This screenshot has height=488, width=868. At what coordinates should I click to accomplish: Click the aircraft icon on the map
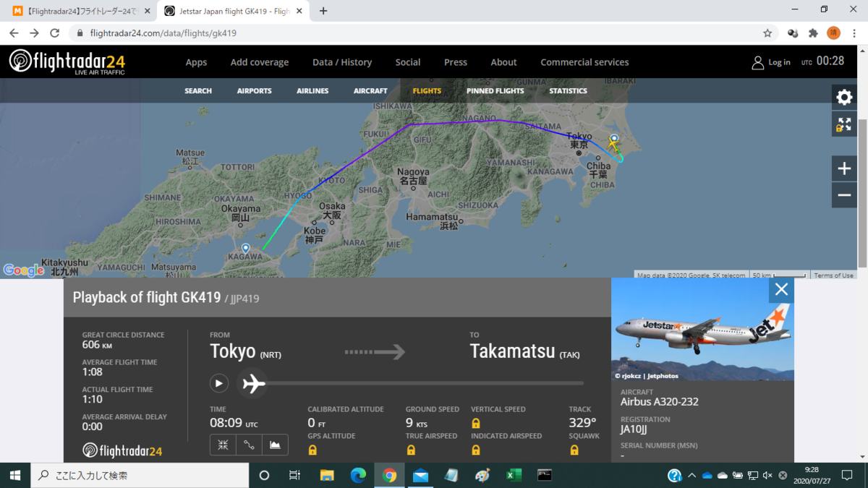(x=613, y=145)
